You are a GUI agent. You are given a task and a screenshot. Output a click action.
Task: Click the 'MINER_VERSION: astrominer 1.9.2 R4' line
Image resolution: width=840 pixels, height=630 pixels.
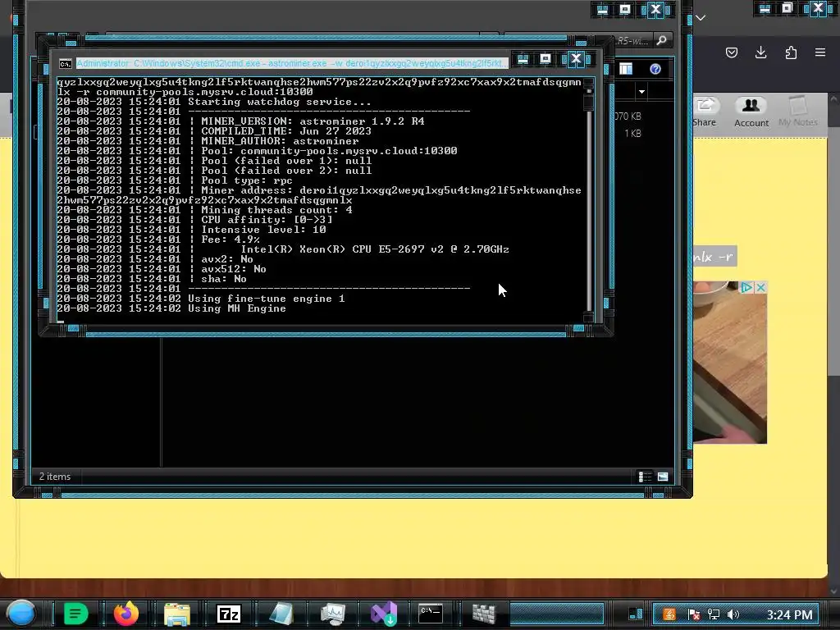[313, 121]
